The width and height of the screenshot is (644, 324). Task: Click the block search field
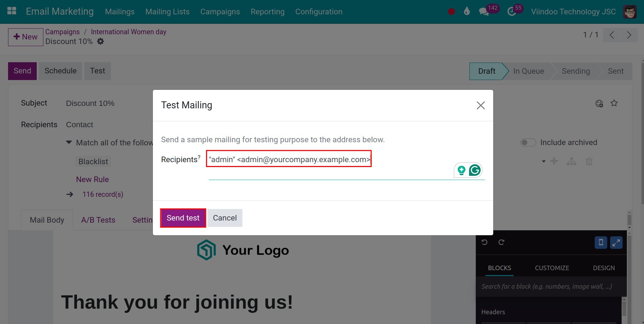coord(549,287)
